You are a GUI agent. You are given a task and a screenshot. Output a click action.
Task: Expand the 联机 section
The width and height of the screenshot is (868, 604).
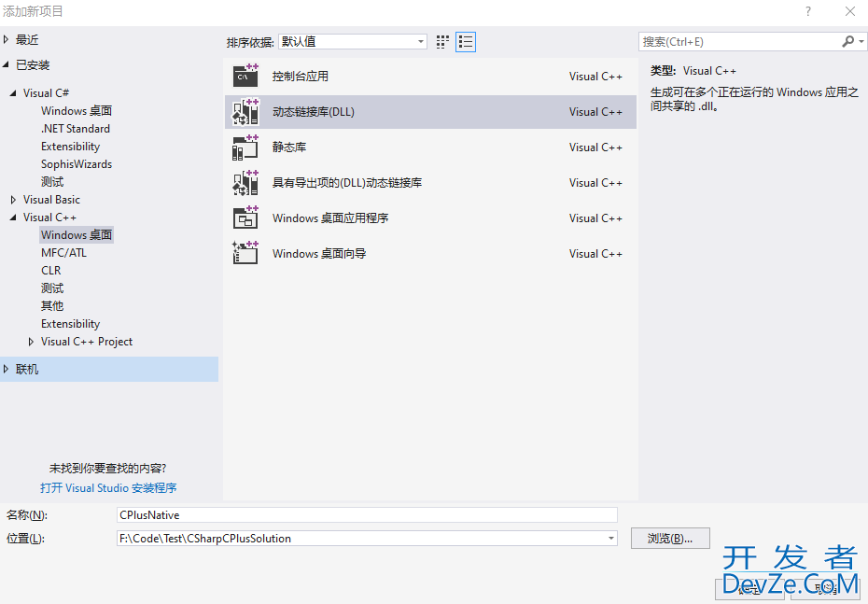[7, 369]
